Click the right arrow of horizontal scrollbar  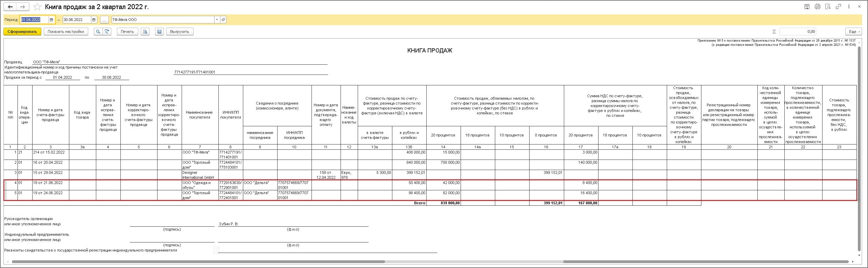[853, 262]
